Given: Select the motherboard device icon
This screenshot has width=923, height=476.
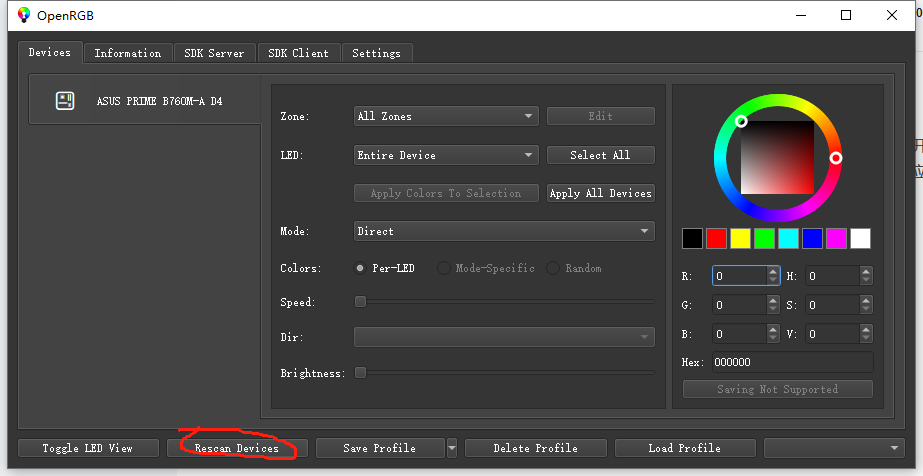Looking at the screenshot, I should (65, 101).
